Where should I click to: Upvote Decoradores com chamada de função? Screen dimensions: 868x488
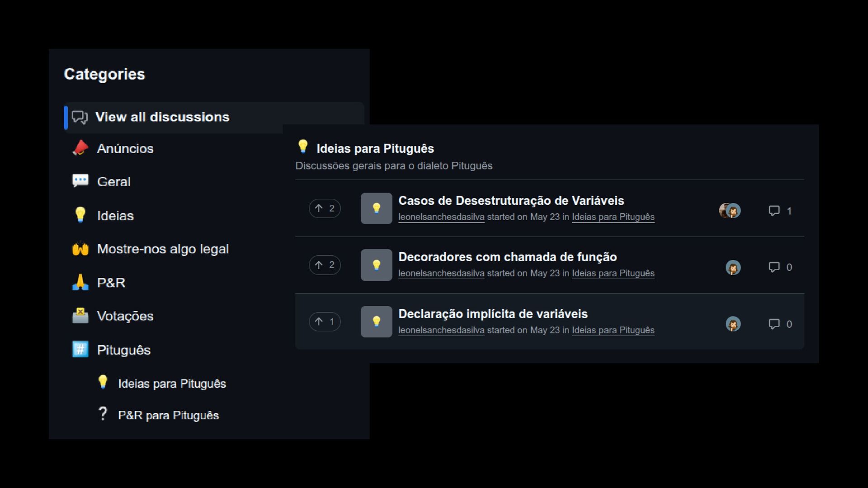tap(325, 265)
